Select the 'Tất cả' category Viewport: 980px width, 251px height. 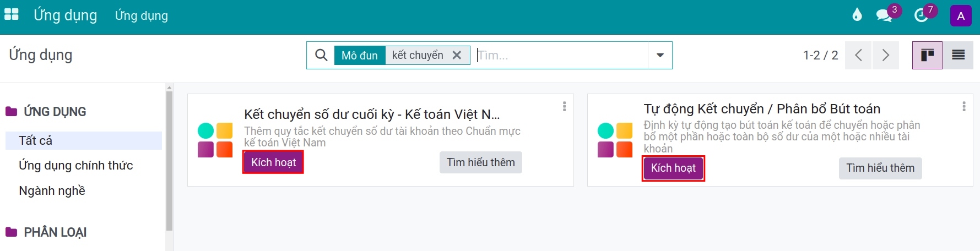(84, 140)
